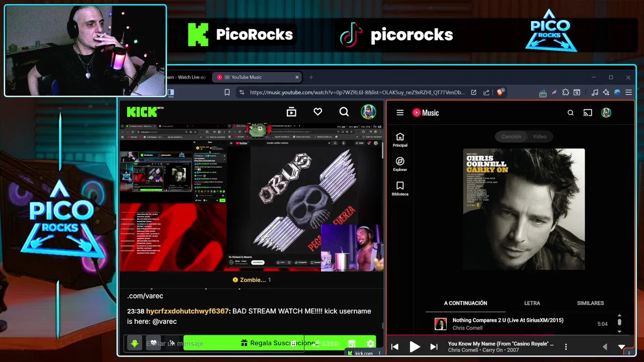Play Nothing Compares 2 U from queue
Screen dimensions: 644x362
(x=508, y=320)
